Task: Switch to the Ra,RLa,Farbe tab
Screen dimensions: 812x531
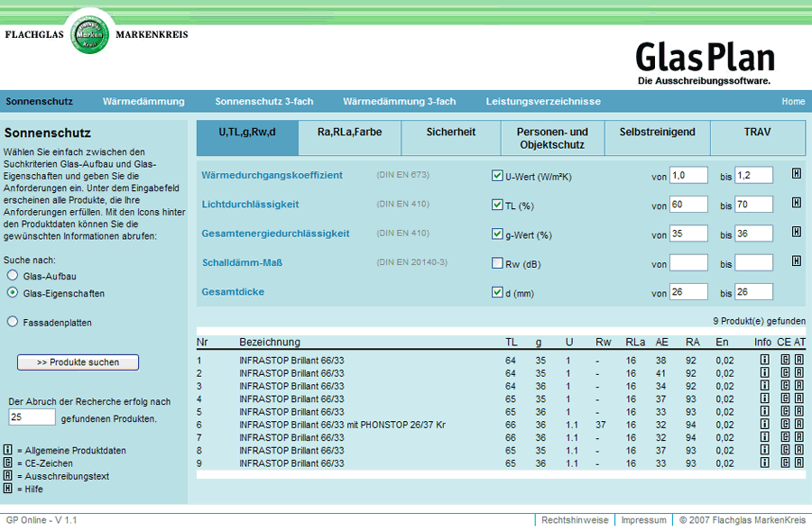Action: 349,138
